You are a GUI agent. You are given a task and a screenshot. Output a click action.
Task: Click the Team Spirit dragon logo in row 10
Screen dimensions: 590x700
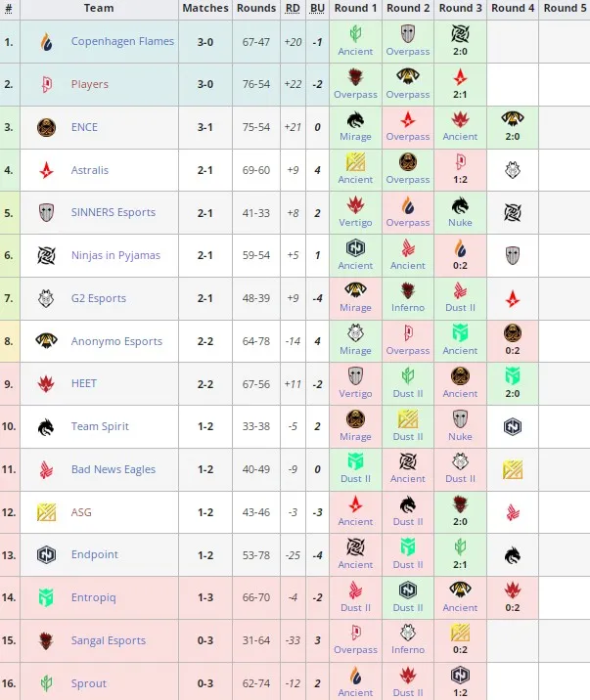point(46,427)
